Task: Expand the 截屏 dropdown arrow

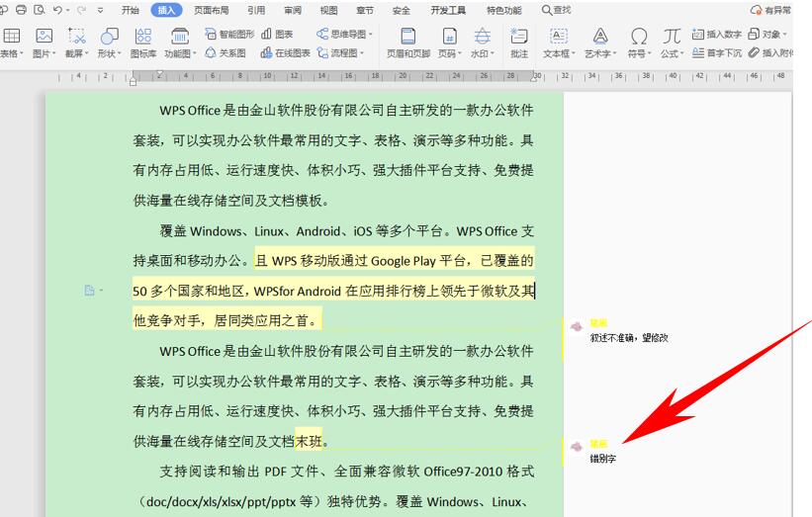Action: [87, 53]
